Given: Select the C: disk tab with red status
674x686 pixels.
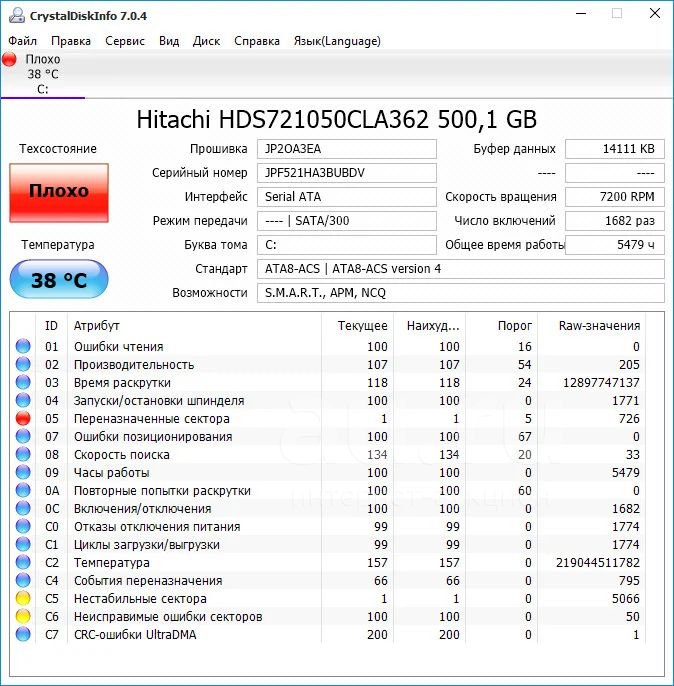Looking at the screenshot, I should [42, 74].
